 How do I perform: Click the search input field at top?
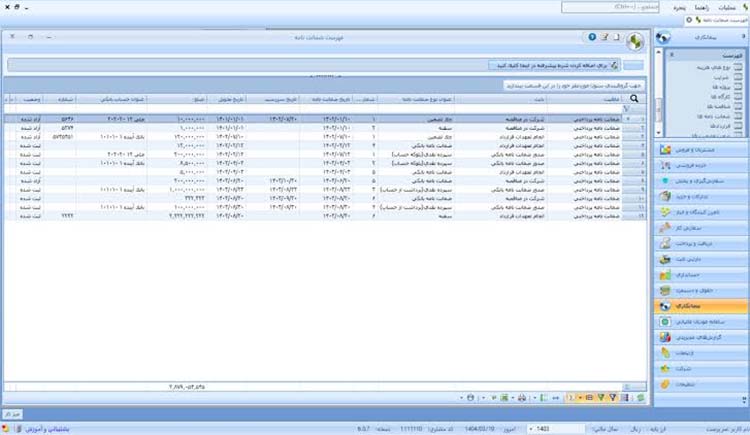coord(610,8)
